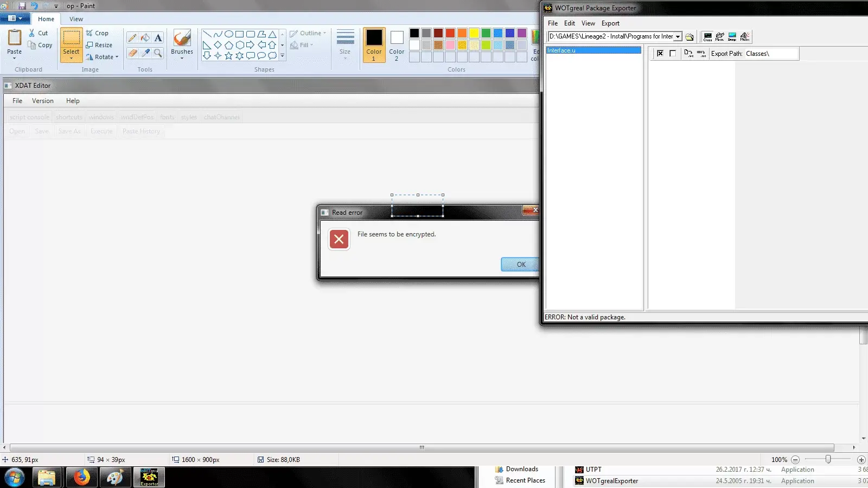Image resolution: width=868 pixels, height=488 pixels.
Task: Open the package path combo box dropdown
Action: coord(678,37)
